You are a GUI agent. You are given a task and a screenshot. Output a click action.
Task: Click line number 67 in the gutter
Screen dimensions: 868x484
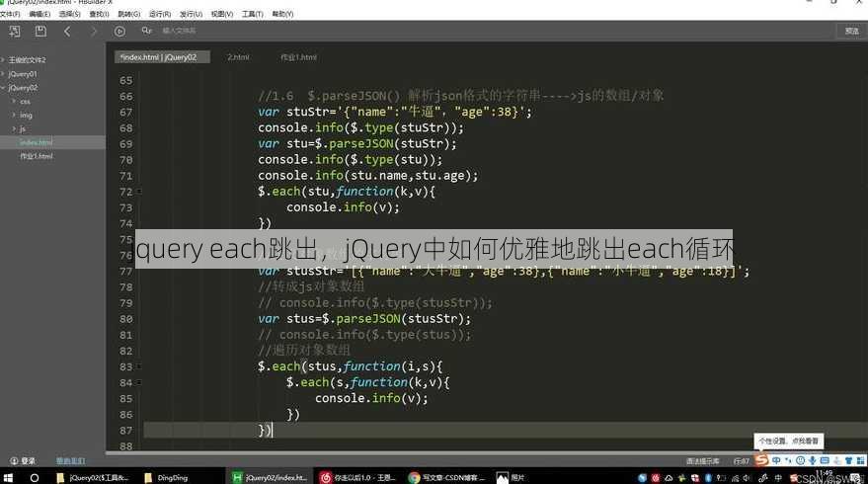tap(126, 113)
